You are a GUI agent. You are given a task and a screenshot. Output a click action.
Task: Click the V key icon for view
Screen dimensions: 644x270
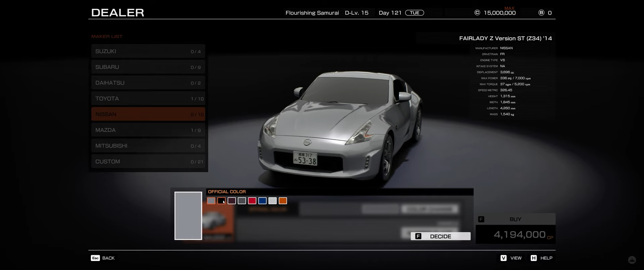[x=503, y=258]
